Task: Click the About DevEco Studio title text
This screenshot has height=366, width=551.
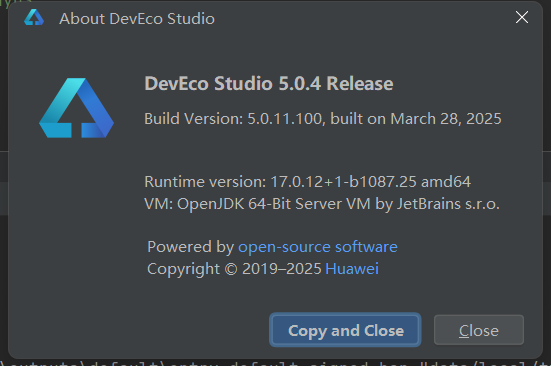Action: coord(137,19)
